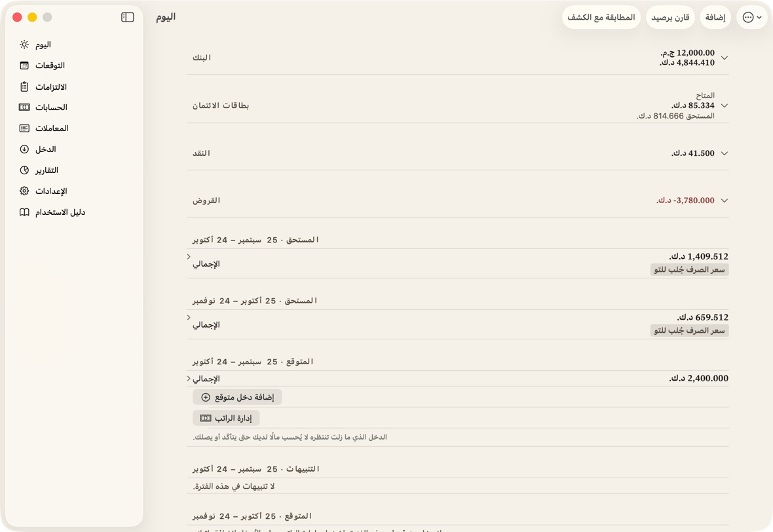Expand the بطاقات الائتمان row chevron
Screen dimensions: 773x532
click(x=724, y=105)
